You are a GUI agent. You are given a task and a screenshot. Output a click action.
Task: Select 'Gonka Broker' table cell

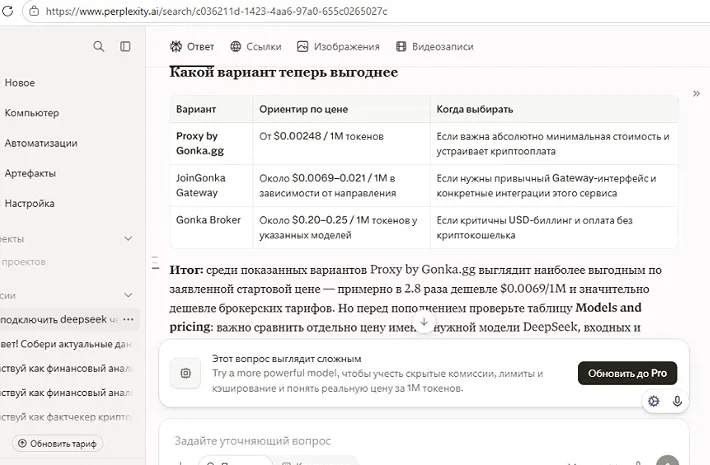(211, 227)
